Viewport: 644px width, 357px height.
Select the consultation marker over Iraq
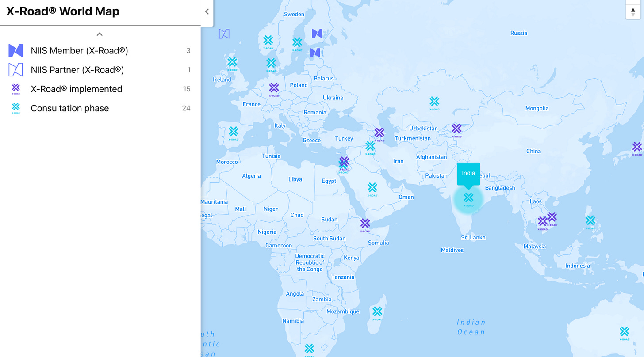tap(370, 148)
